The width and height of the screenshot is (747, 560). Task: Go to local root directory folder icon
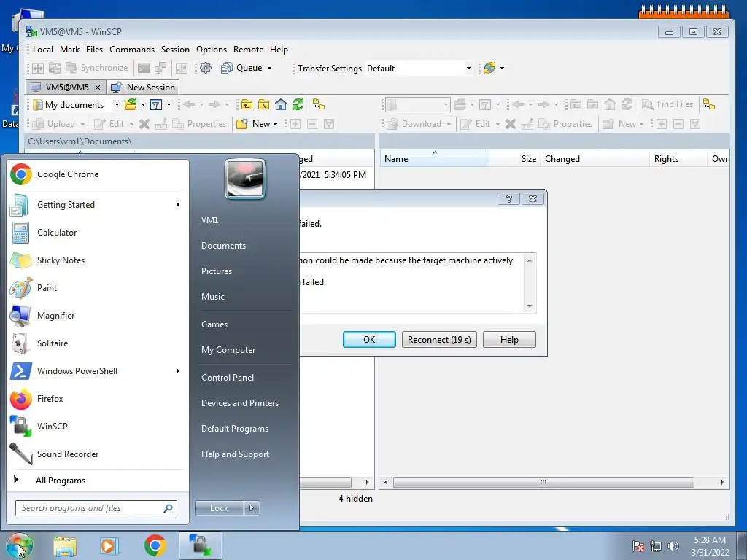[x=263, y=105]
